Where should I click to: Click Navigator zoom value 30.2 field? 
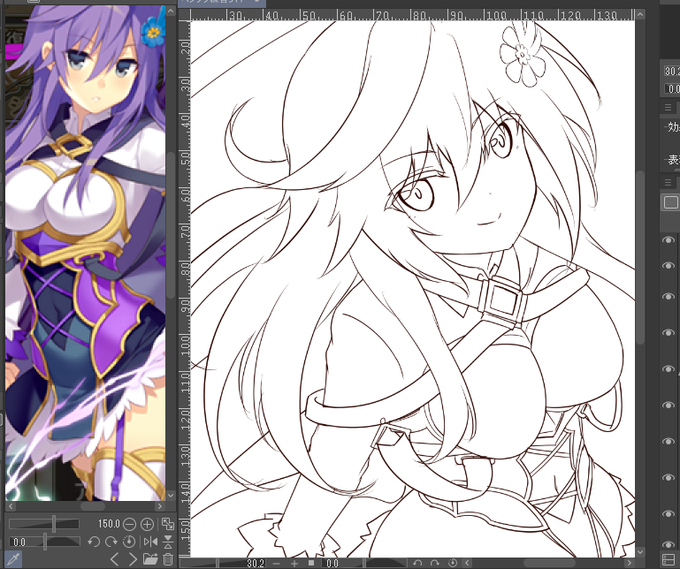click(671, 71)
